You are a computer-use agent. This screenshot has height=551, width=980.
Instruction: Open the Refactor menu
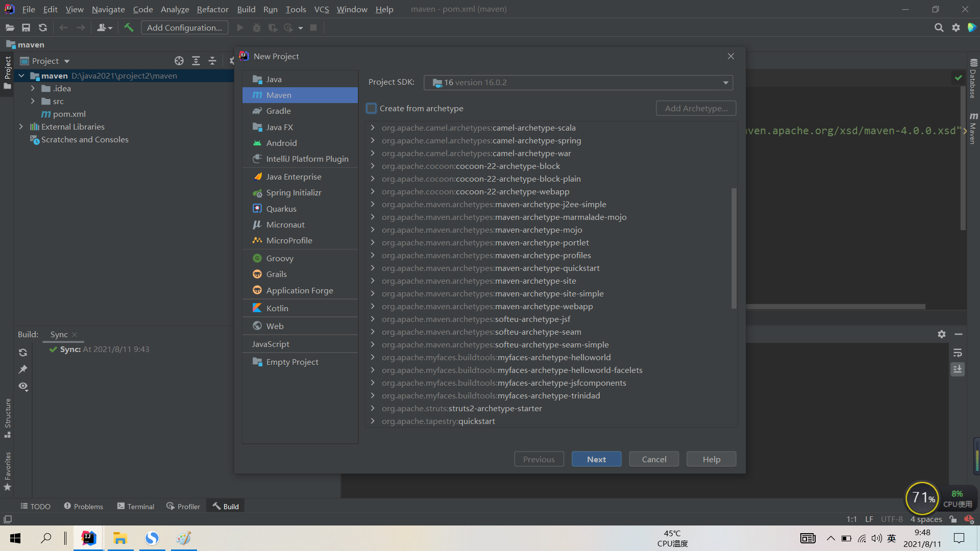pos(212,9)
